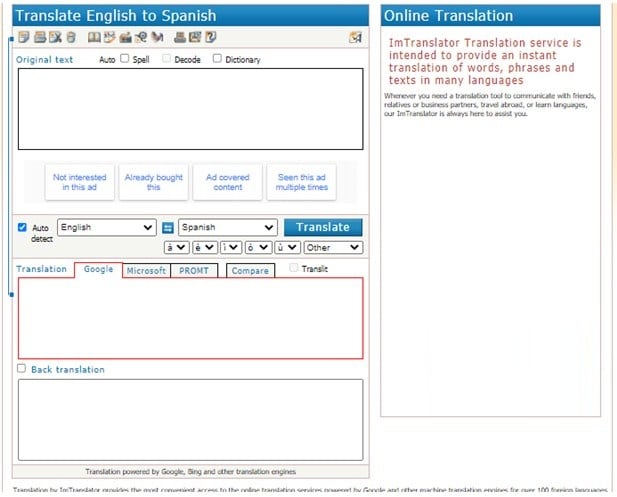Open the Spanish target language dropdown
This screenshot has height=497, width=617.
pyautogui.click(x=228, y=227)
